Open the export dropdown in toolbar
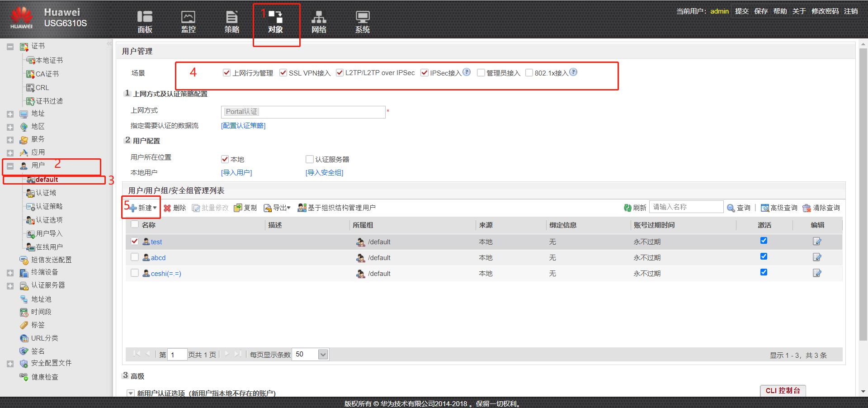The height and width of the screenshot is (408, 868). 277,208
